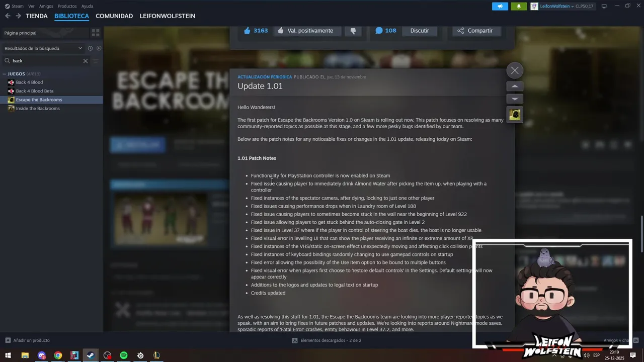Open the COMUNIDAD tab
Image resolution: width=644 pixels, height=362 pixels.
pyautogui.click(x=114, y=16)
